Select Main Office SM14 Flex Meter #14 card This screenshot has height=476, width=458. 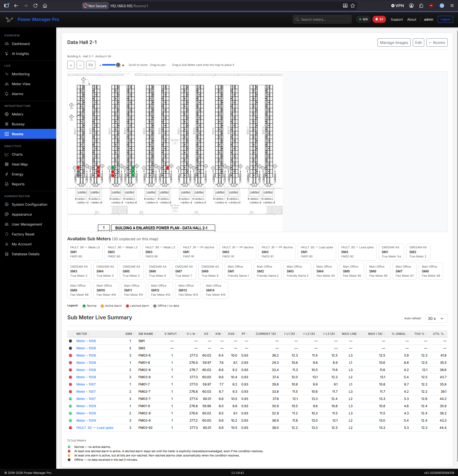[x=216, y=290]
